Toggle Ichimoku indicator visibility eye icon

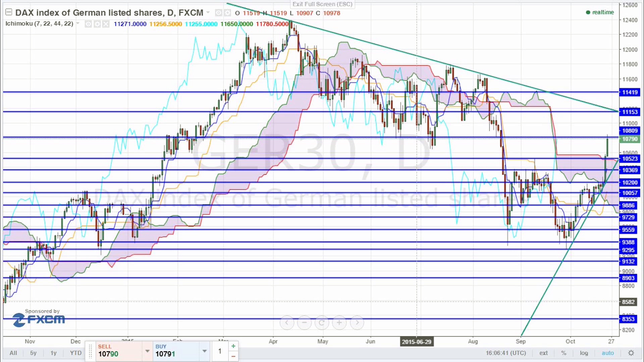(88, 24)
